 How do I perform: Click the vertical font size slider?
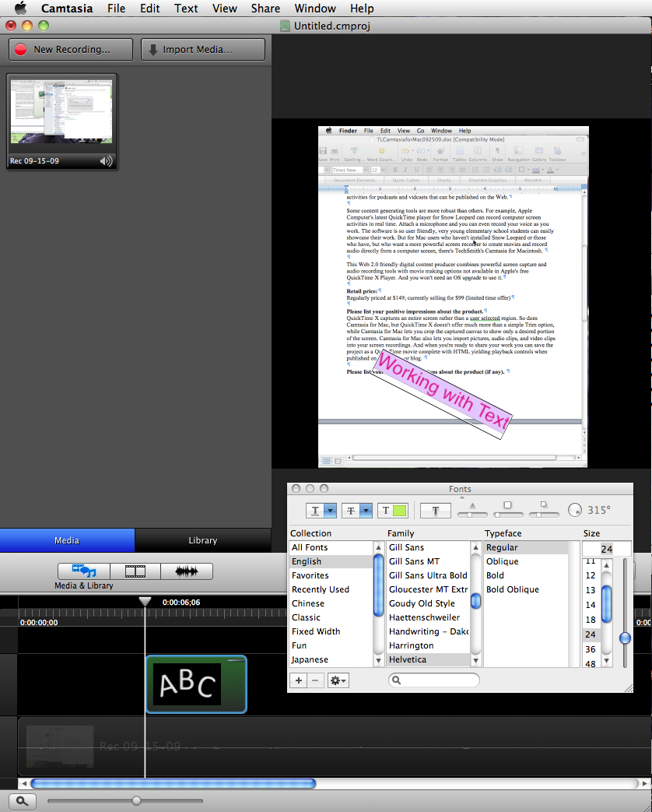[x=625, y=613]
